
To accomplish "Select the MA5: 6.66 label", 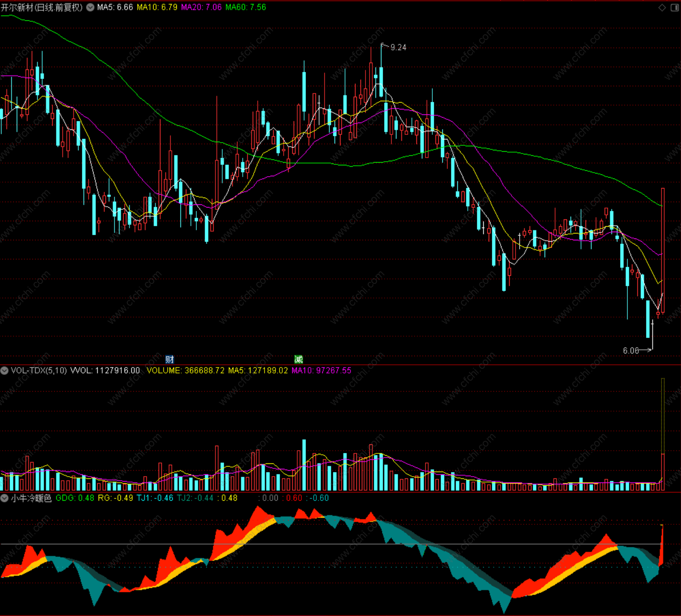I will [x=115, y=7].
